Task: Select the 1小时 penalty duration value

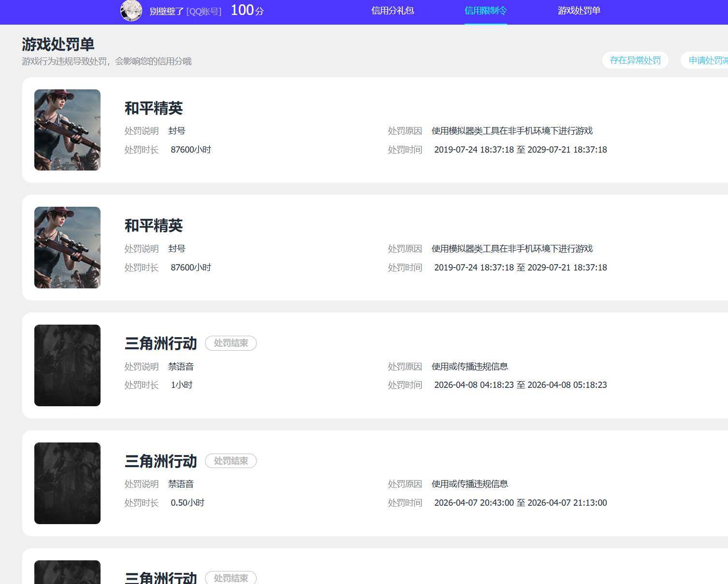Action: 182,385
